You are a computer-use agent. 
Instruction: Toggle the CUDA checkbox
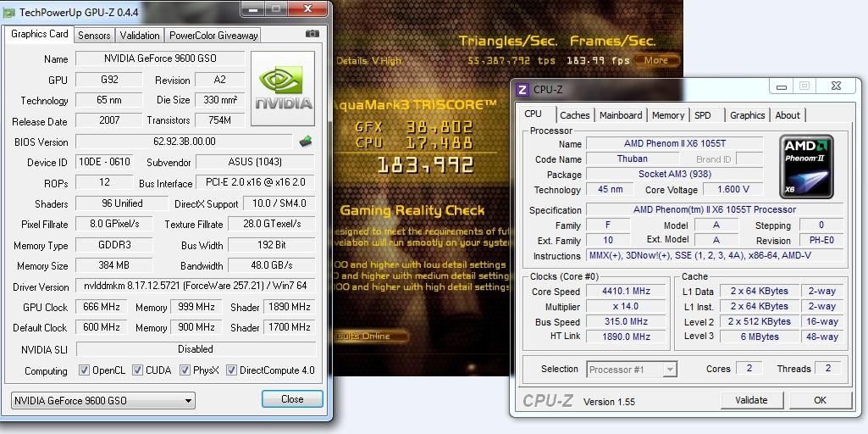pyautogui.click(x=137, y=370)
